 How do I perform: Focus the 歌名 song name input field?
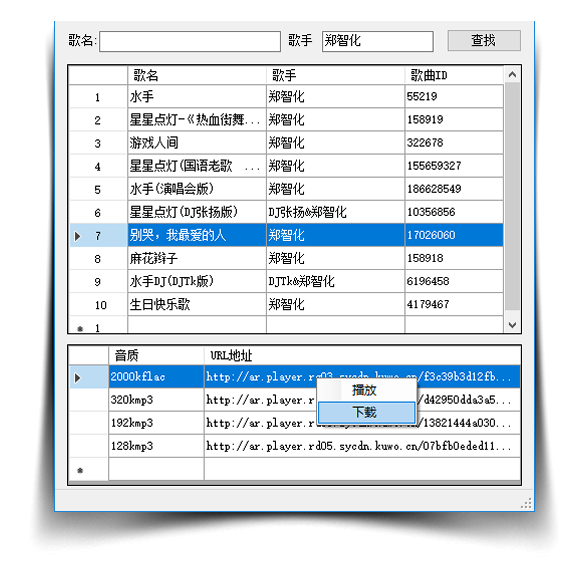tap(190, 41)
